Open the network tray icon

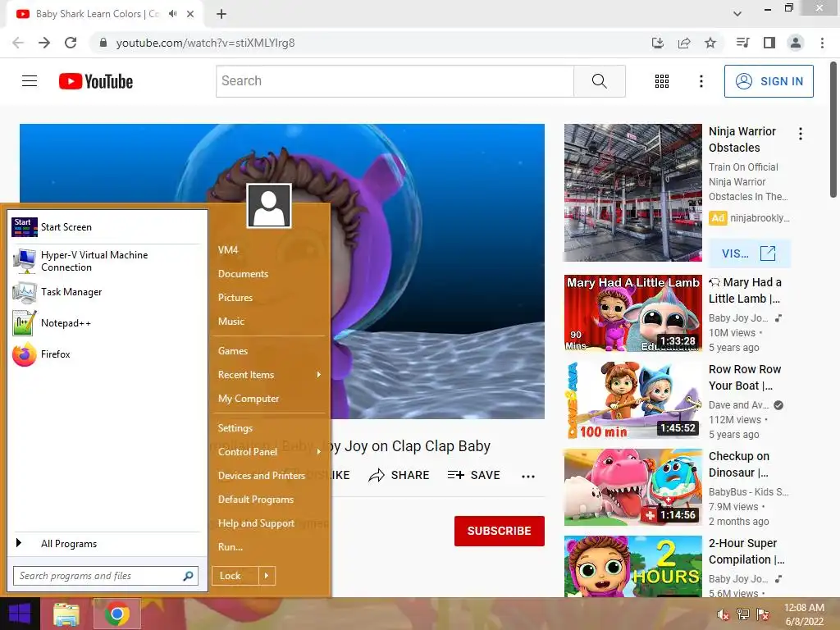point(743,614)
